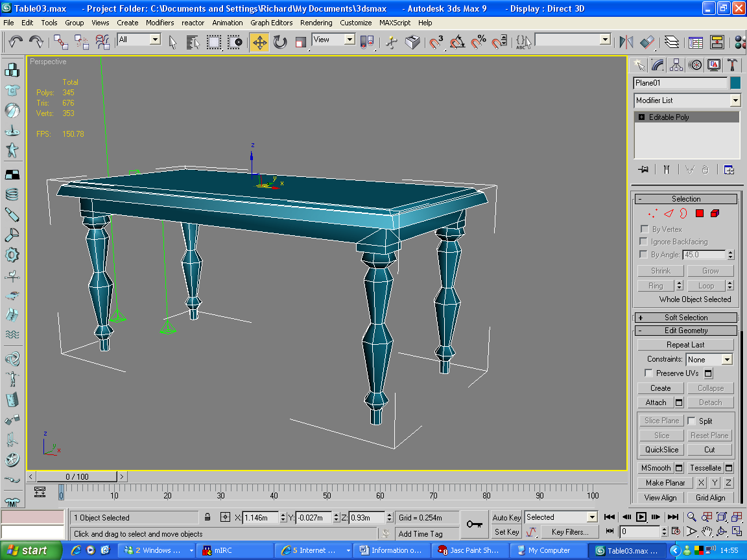Click the Attach button

point(656,402)
